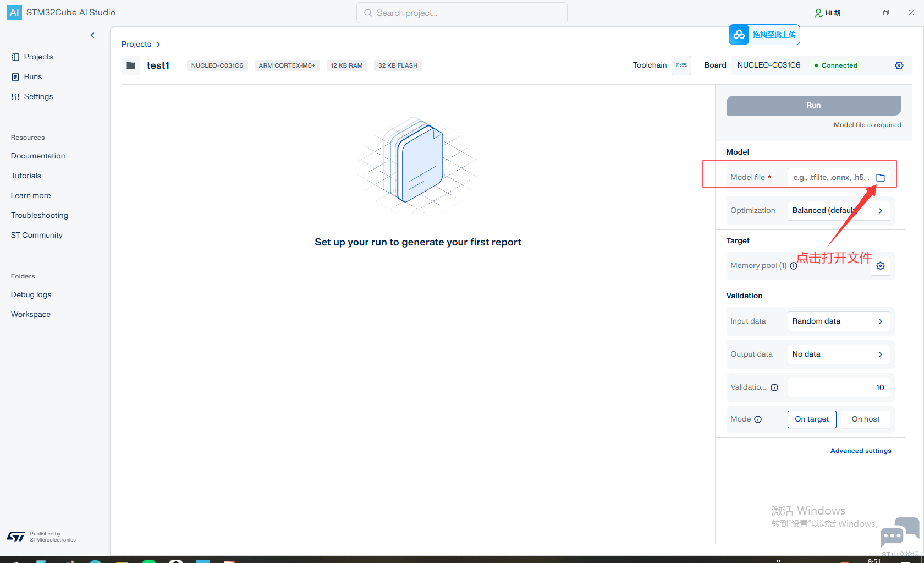Viewport: 924px width, 563px height.
Task: Open Settings from the sidebar menu
Action: click(x=38, y=97)
